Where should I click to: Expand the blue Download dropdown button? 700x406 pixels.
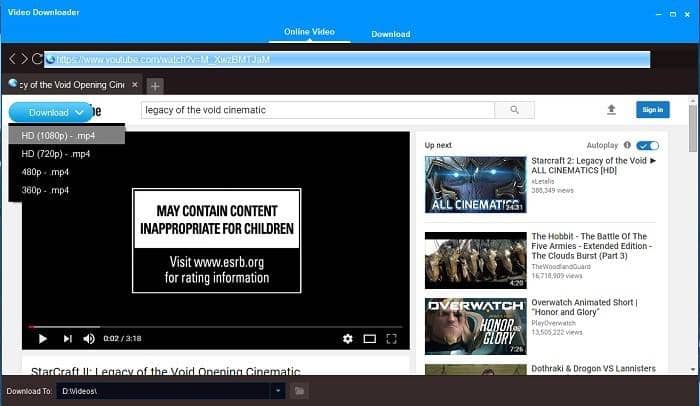[52, 113]
